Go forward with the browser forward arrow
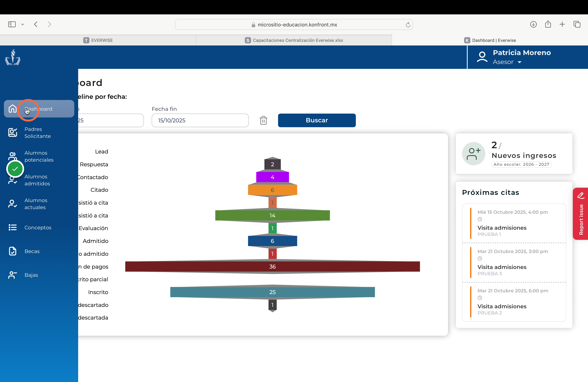 pyautogui.click(x=49, y=24)
